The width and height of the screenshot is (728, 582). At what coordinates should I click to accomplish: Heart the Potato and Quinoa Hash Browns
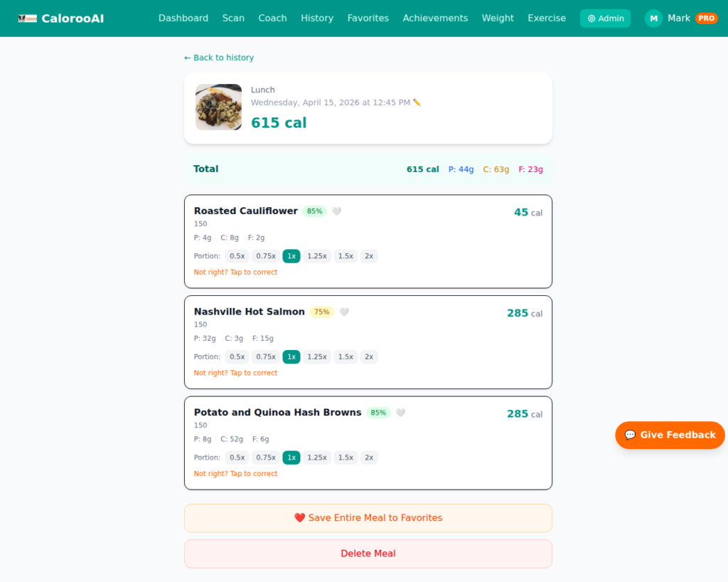(400, 413)
